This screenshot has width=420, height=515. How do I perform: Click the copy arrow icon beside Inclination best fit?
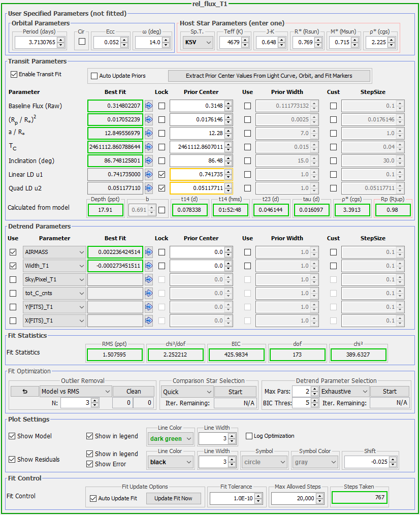(149, 160)
